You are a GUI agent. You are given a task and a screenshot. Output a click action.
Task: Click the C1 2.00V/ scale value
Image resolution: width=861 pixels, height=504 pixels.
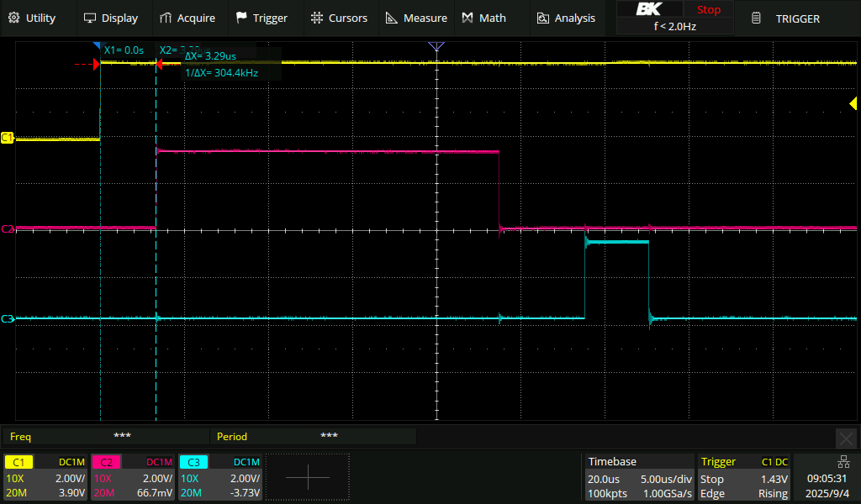[71, 478]
